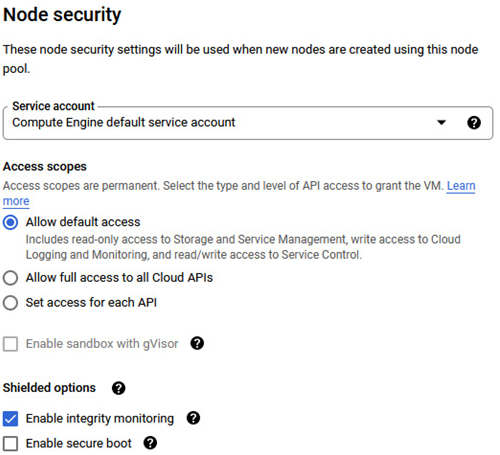Tick the Enable sandbox with gVisor checkbox
This screenshot has width=500, height=455.
pyautogui.click(x=10, y=344)
